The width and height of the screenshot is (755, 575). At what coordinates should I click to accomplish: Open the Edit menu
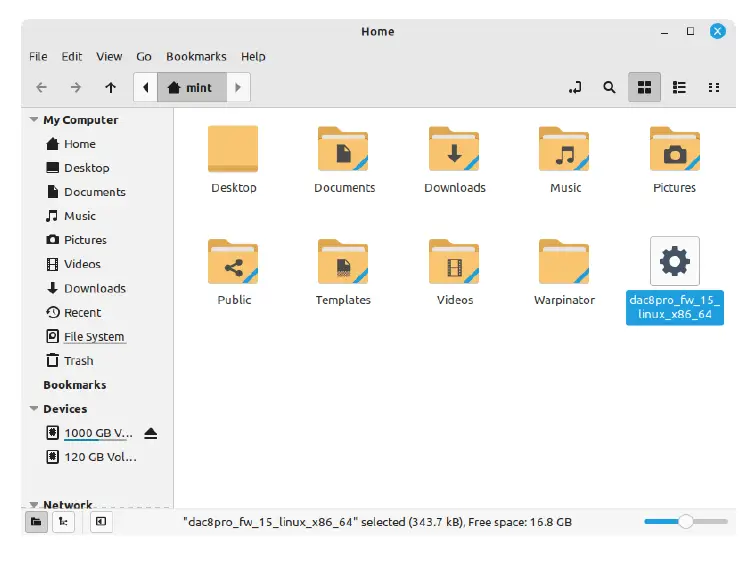point(71,57)
